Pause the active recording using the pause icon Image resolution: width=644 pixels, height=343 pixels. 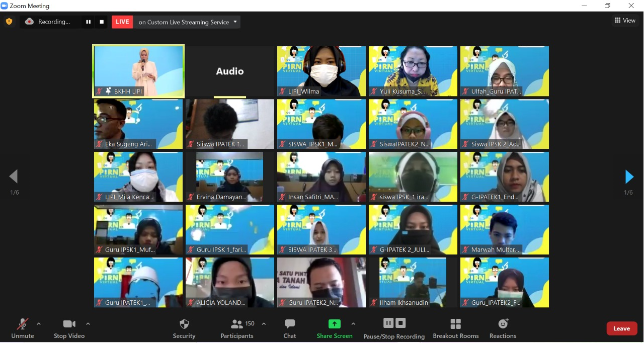click(88, 22)
